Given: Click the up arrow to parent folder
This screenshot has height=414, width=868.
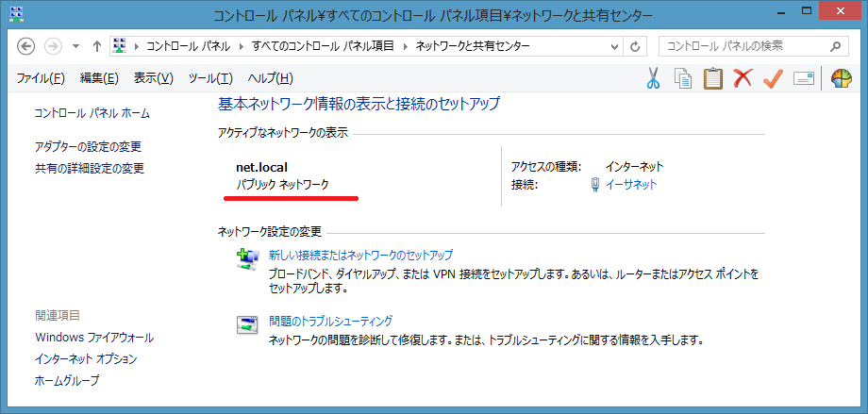Looking at the screenshot, I should (96, 46).
